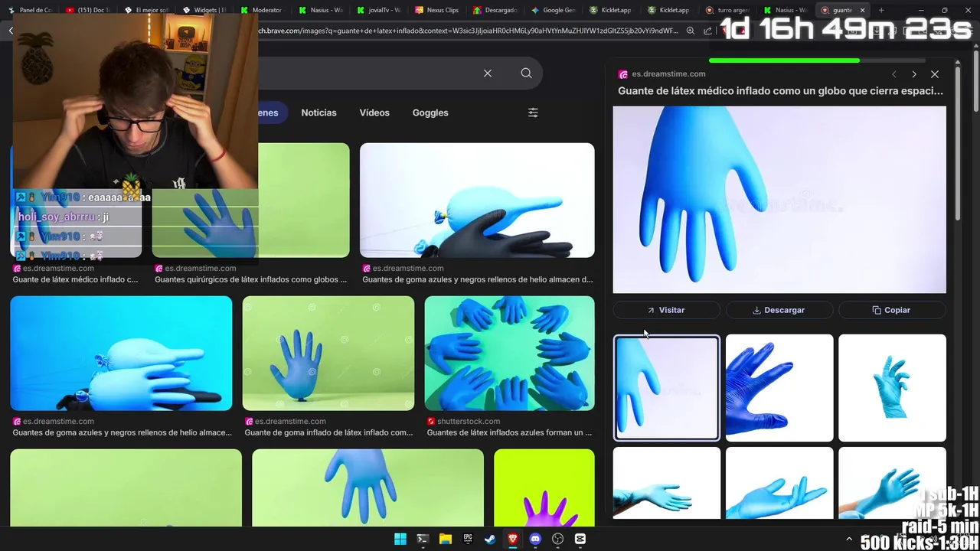Click the zoom magnifier icon in address bar
Screen dimensions: 980x551
coord(691,31)
